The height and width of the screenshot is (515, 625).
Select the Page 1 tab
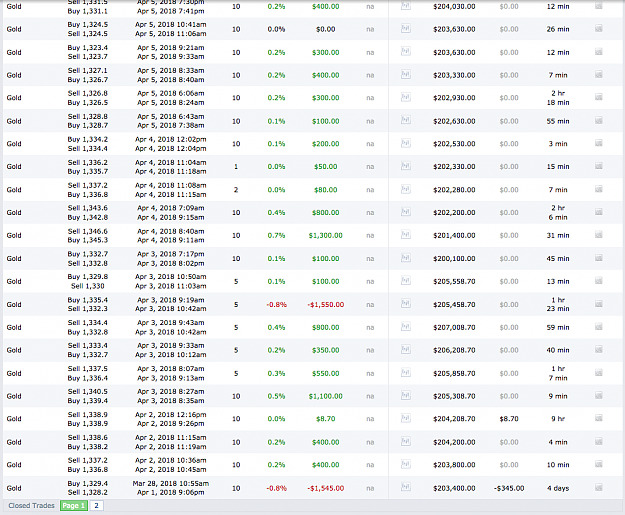pyautogui.click(x=74, y=505)
